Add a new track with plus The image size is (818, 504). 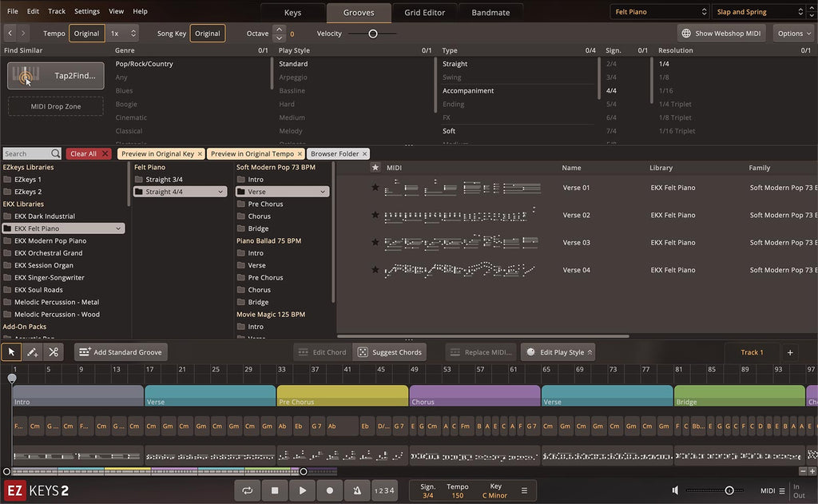pos(790,353)
